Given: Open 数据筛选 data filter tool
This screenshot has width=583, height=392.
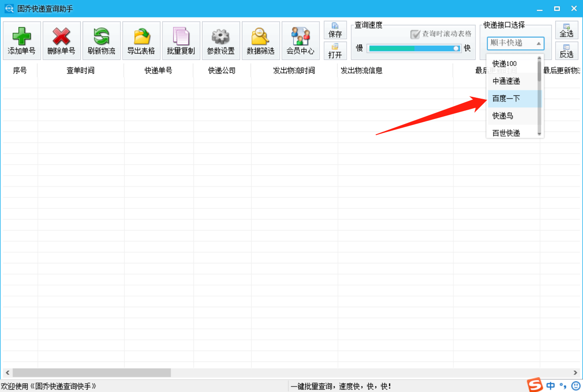Looking at the screenshot, I should [261, 41].
